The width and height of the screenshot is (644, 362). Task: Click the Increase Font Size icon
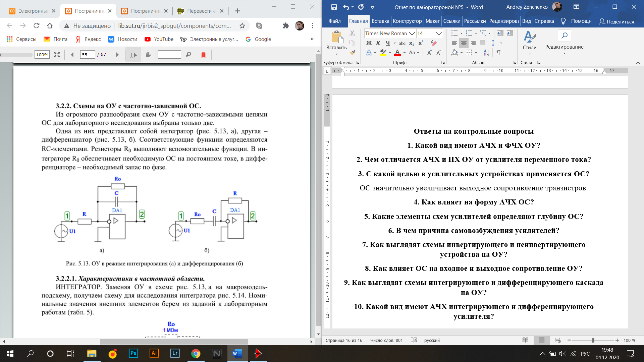pyautogui.click(x=429, y=53)
